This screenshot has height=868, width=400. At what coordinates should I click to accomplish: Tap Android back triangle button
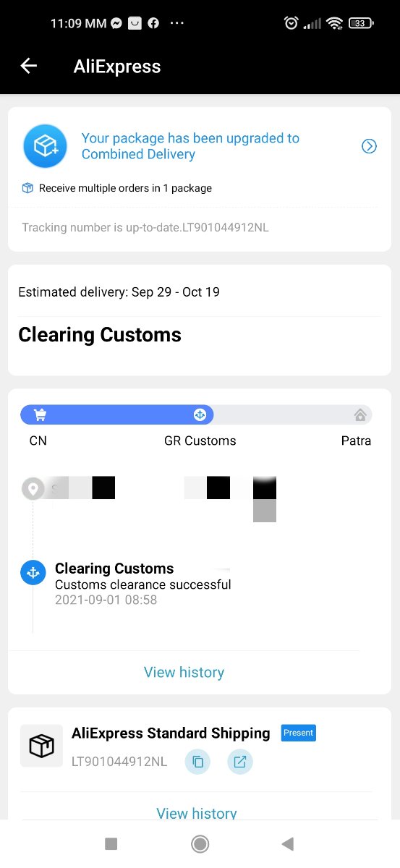(288, 843)
